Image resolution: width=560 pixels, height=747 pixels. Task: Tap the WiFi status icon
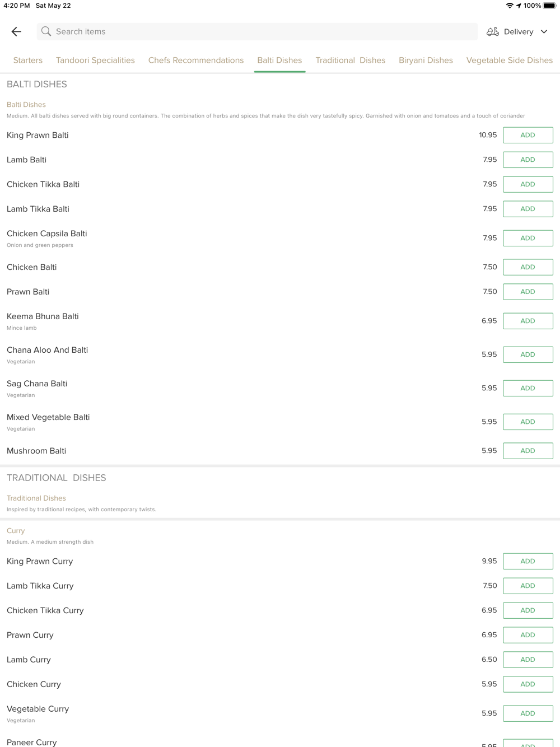pos(510,6)
